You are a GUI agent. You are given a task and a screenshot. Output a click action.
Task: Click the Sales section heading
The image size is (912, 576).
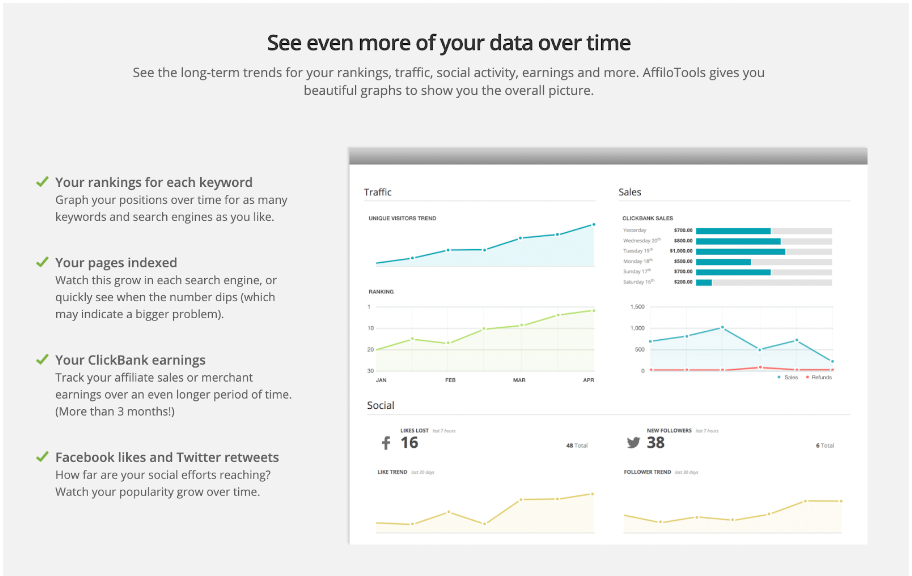pyautogui.click(x=630, y=192)
